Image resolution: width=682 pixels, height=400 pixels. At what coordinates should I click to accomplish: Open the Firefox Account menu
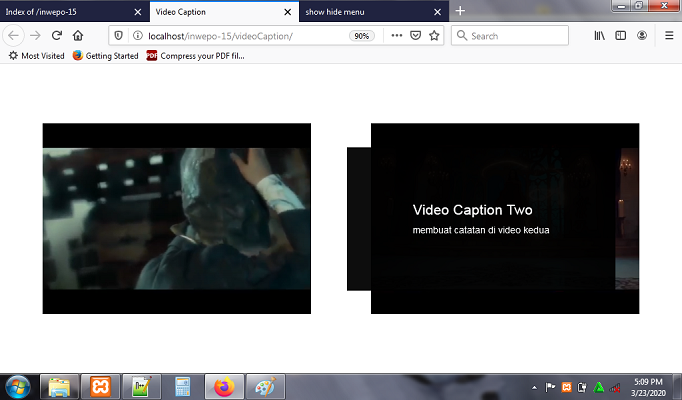(x=642, y=36)
